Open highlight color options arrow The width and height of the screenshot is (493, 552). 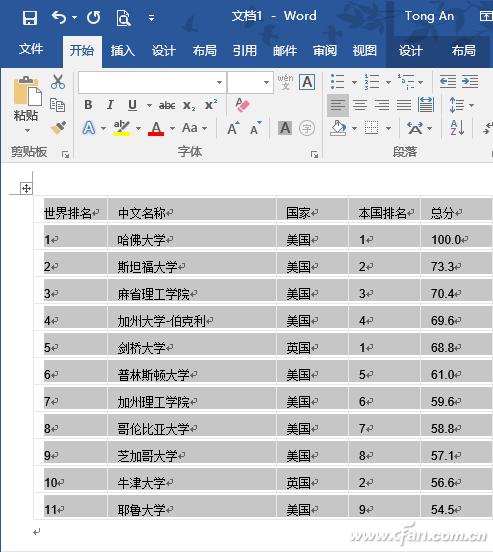point(138,128)
